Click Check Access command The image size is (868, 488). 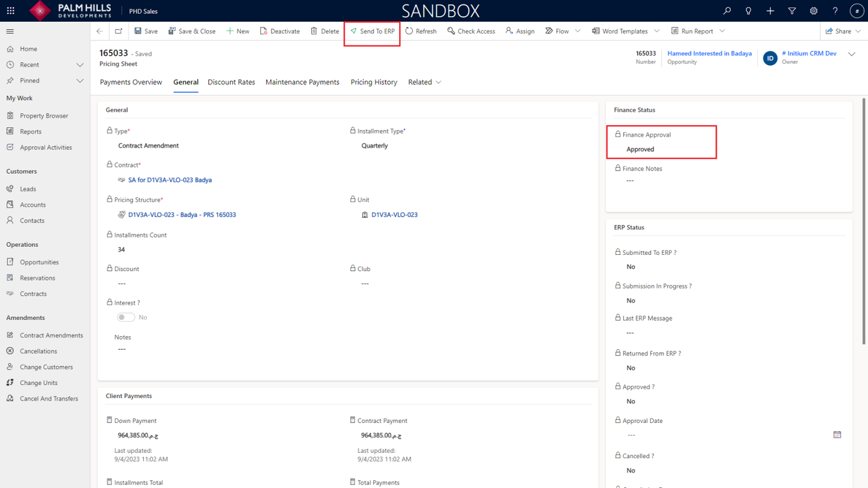pyautogui.click(x=471, y=31)
